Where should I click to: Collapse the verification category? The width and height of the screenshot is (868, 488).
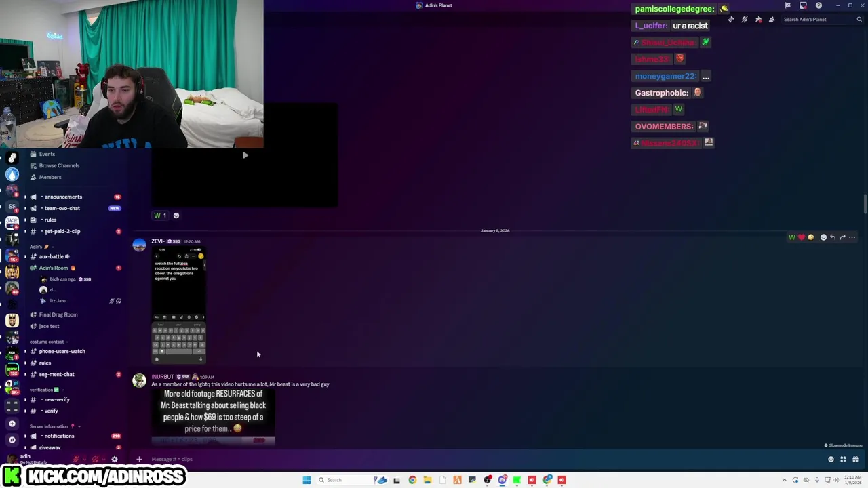(46, 390)
